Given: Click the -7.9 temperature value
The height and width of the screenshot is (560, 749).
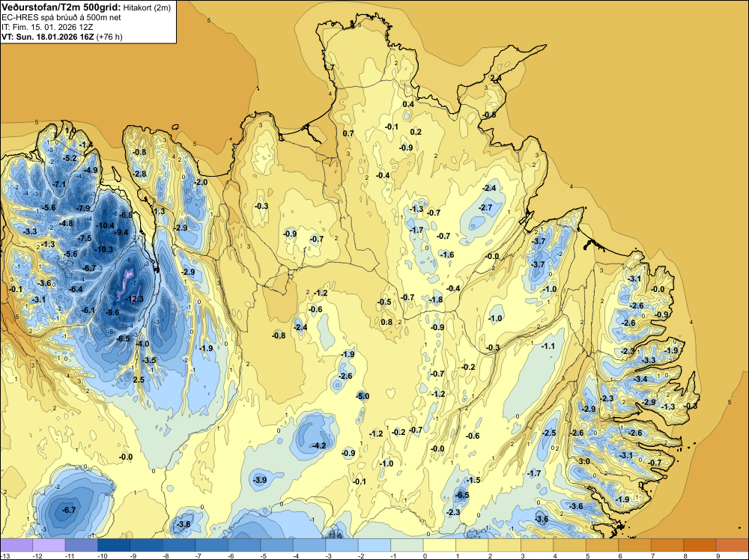Looking at the screenshot, I should [x=83, y=208].
